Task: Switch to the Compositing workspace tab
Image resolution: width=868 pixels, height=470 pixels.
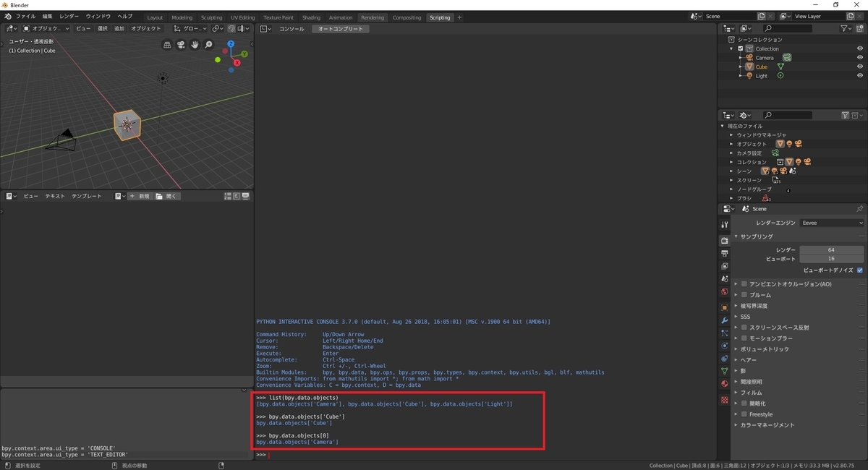Action: pos(407,17)
